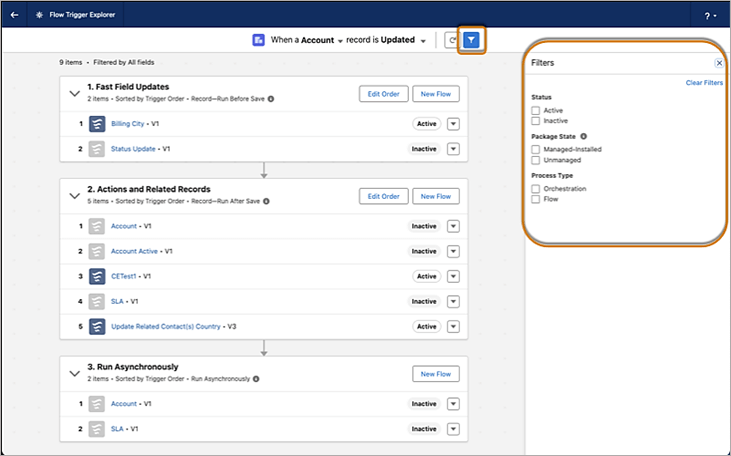Click the back arrow in header
Screen dimensions: 731x456
point(14,15)
